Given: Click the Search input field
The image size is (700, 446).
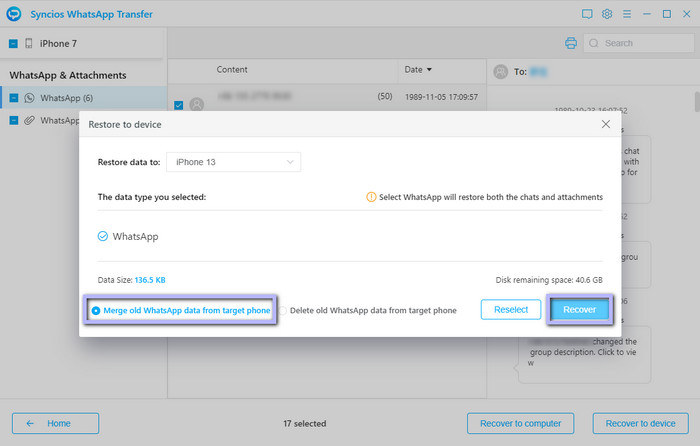Looking at the screenshot, I should [639, 43].
